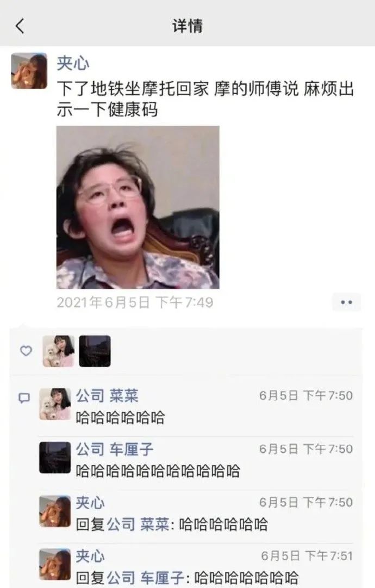
Task: Tap 公司 菜菜's comment avatar
Action: 55,404
